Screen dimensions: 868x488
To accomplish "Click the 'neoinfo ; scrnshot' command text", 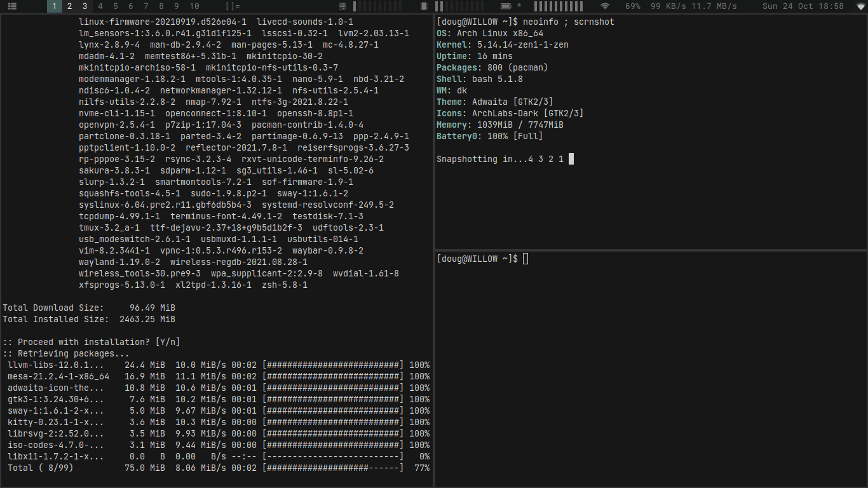I will pos(569,22).
